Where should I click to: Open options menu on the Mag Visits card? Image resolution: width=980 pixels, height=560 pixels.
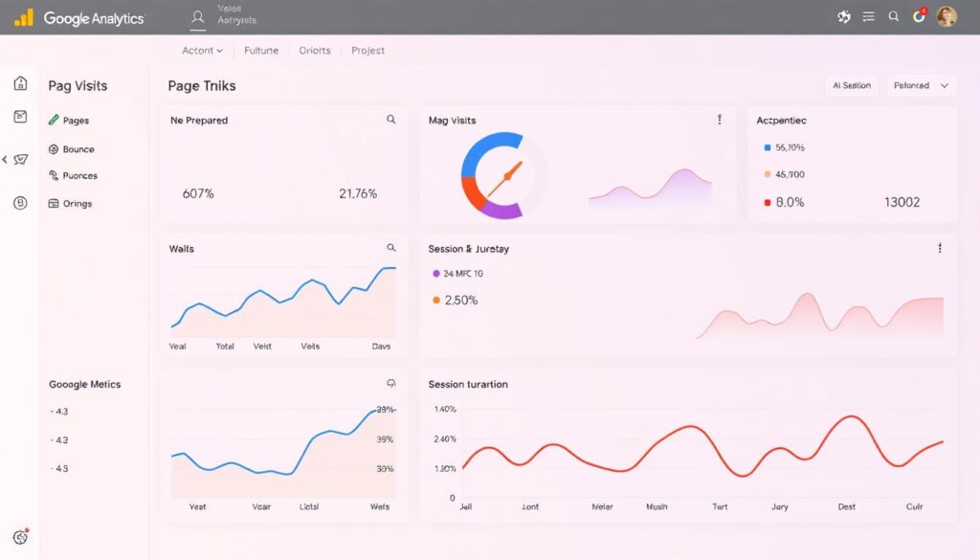point(720,119)
